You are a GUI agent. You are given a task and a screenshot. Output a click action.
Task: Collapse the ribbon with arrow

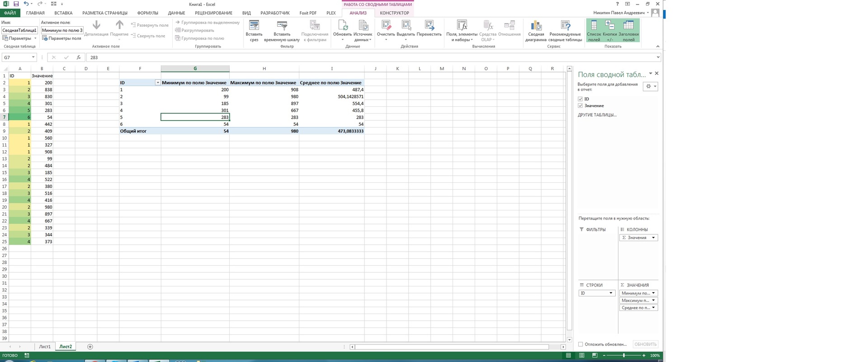658,46
